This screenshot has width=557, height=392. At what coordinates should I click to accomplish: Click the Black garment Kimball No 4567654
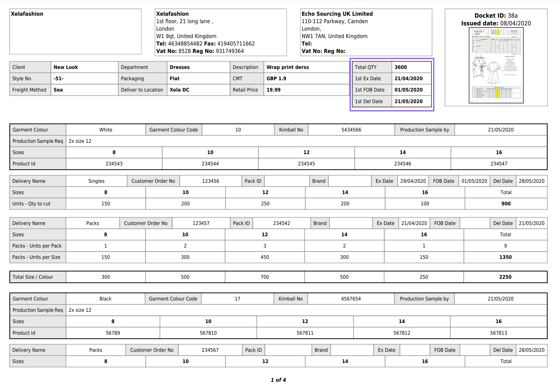[x=350, y=299]
